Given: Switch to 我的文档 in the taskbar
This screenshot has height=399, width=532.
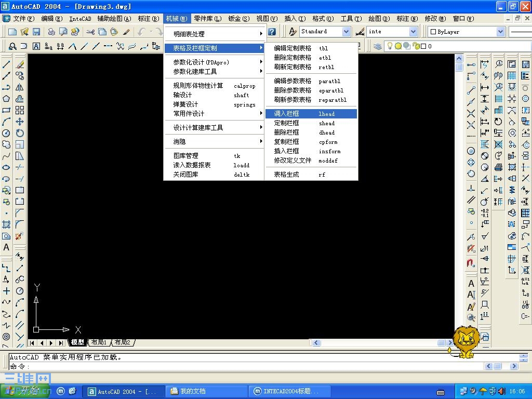Looking at the screenshot, I should [x=207, y=391].
